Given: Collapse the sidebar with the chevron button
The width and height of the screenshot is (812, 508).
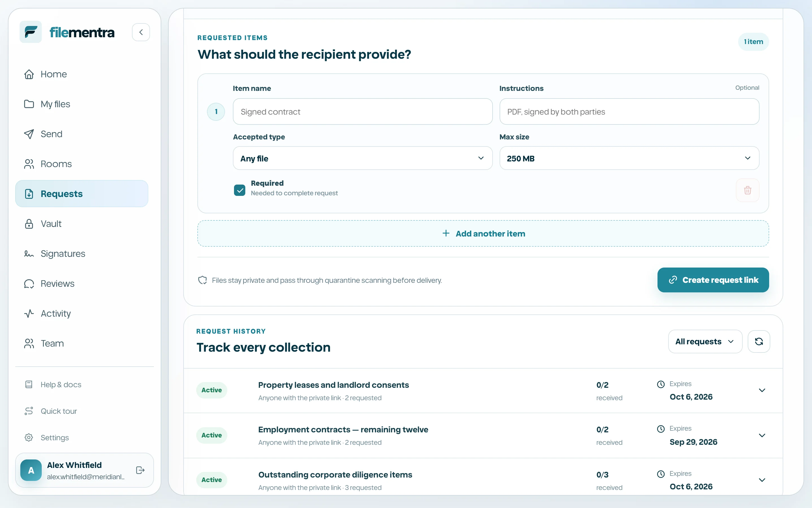Looking at the screenshot, I should click(141, 32).
